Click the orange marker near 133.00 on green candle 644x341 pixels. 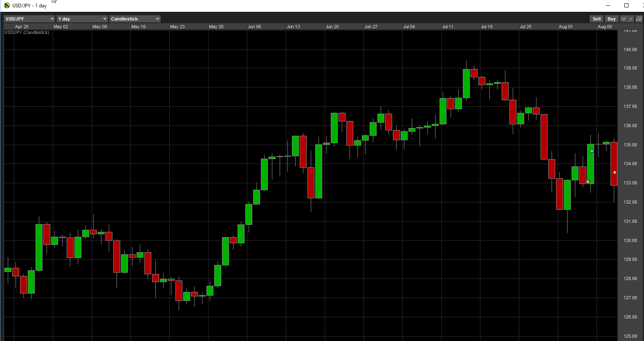click(x=588, y=182)
